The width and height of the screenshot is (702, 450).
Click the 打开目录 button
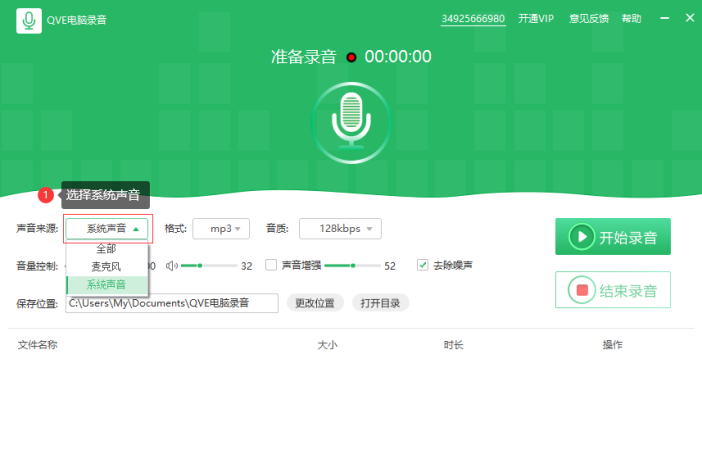[x=381, y=303]
